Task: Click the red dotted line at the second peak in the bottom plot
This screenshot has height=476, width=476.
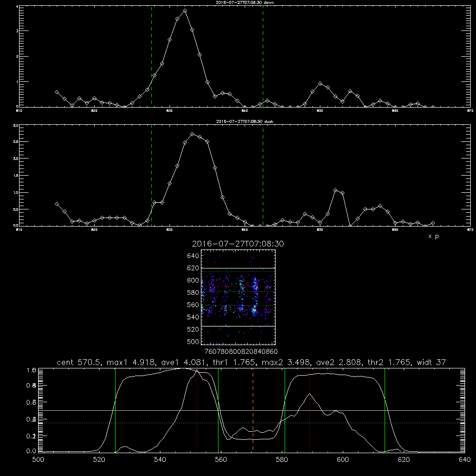Action: pos(310,410)
